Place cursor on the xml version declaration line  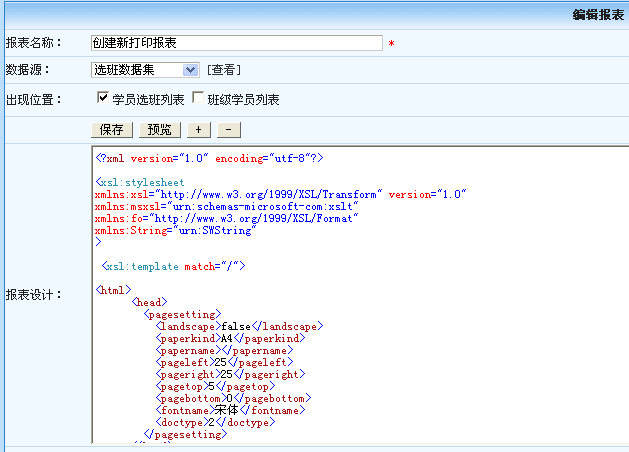click(x=209, y=158)
